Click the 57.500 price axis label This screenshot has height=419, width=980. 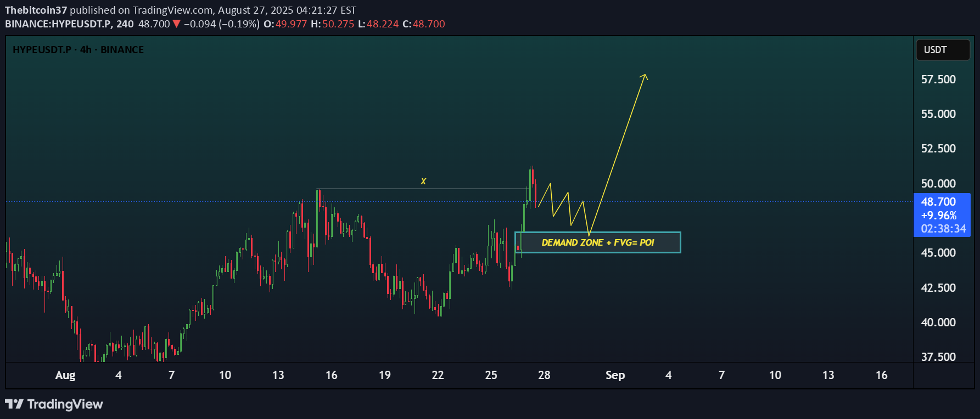click(x=938, y=80)
